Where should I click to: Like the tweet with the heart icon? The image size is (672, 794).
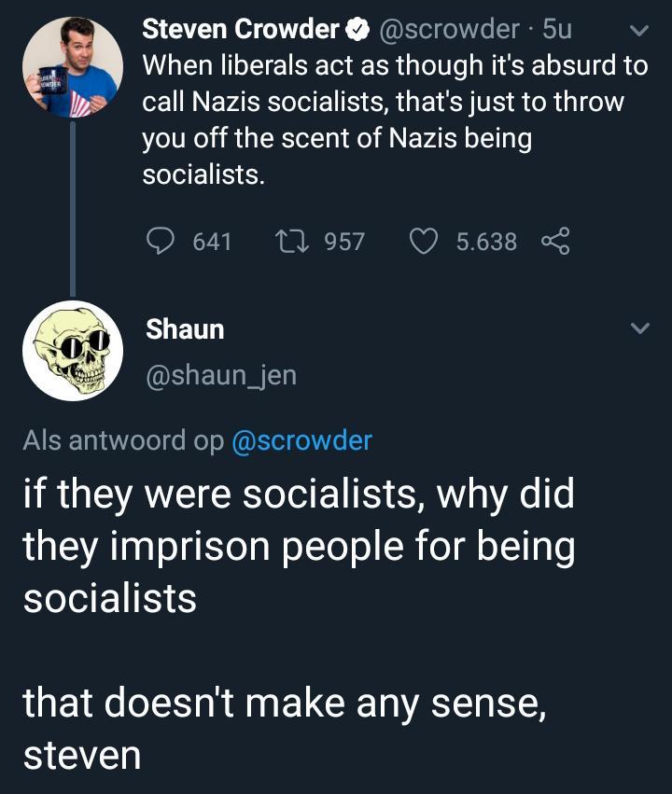pos(424,242)
